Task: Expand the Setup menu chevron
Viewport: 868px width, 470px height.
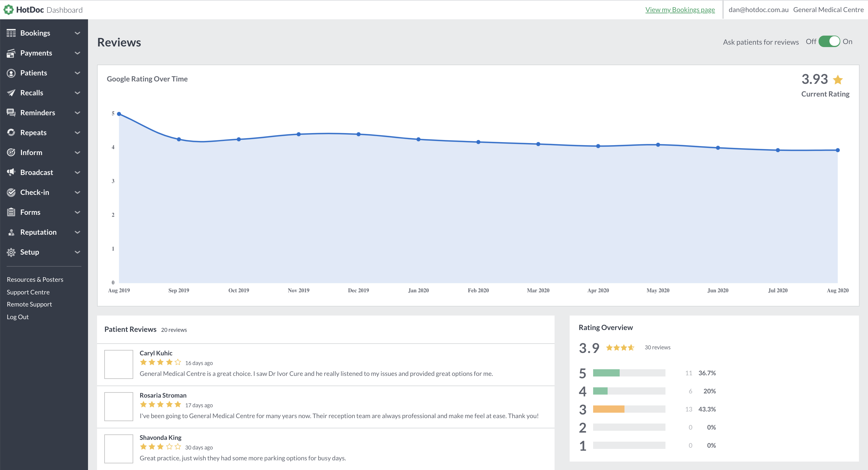Action: [x=77, y=252]
